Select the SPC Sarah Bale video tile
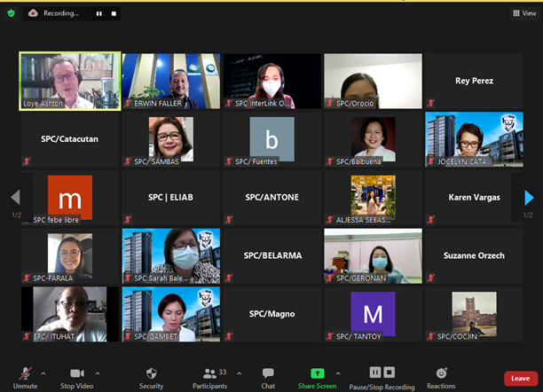Viewport: 543px width, 392px height. [171, 255]
